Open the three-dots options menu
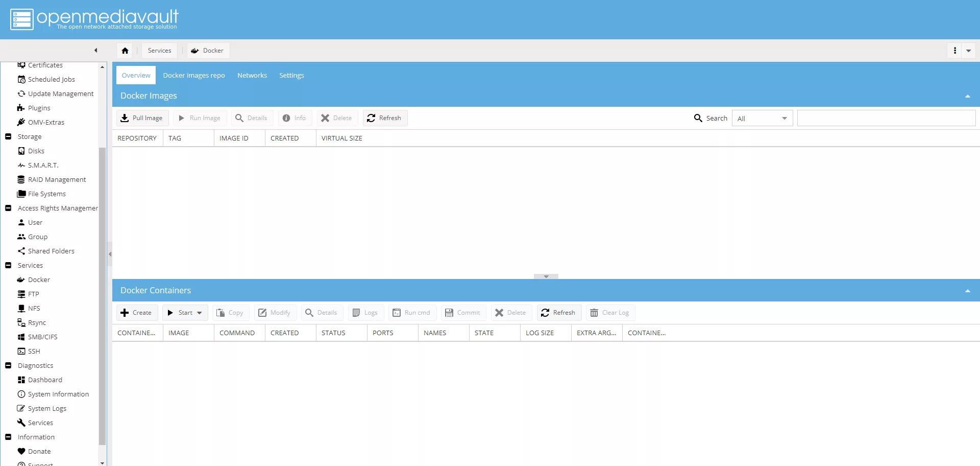Screen dimensions: 980x466 click(x=954, y=51)
